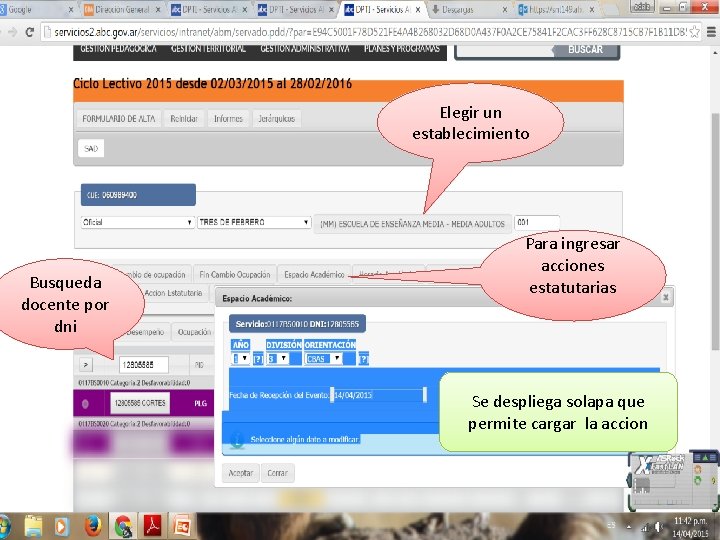Image resolution: width=720 pixels, height=540 pixels.
Task: Click the BUSCAR button
Action: pos(585,50)
